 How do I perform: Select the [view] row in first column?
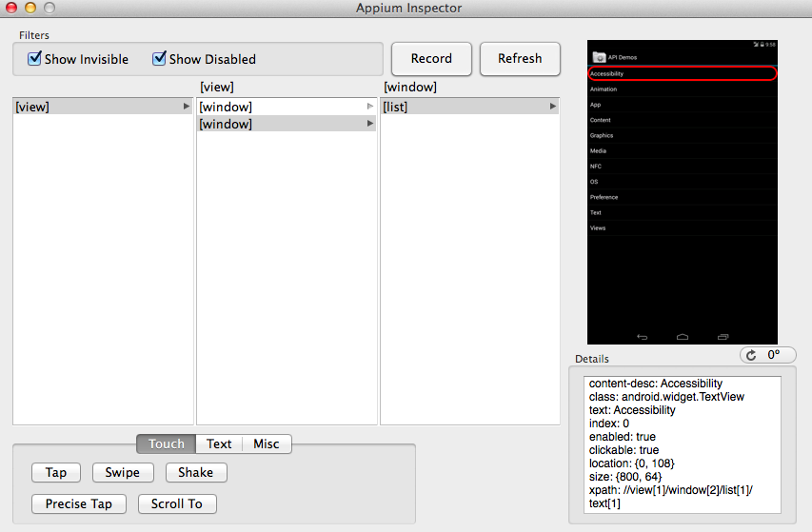(103, 107)
